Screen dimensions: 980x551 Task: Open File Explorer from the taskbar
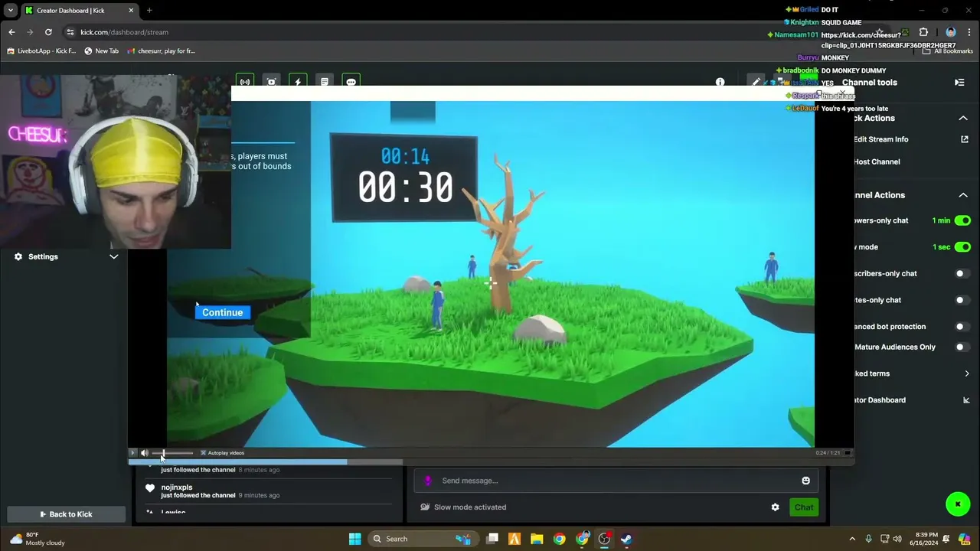click(x=537, y=539)
